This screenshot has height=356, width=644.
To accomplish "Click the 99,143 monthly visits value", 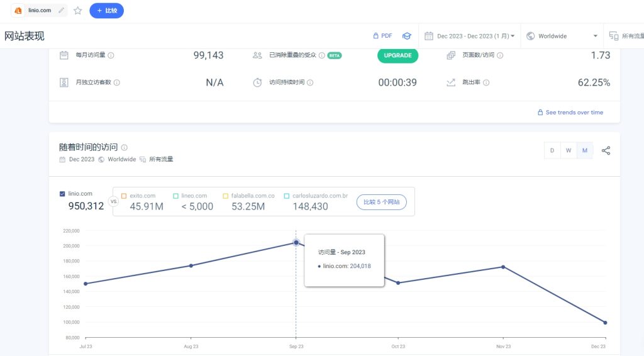I will [208, 55].
